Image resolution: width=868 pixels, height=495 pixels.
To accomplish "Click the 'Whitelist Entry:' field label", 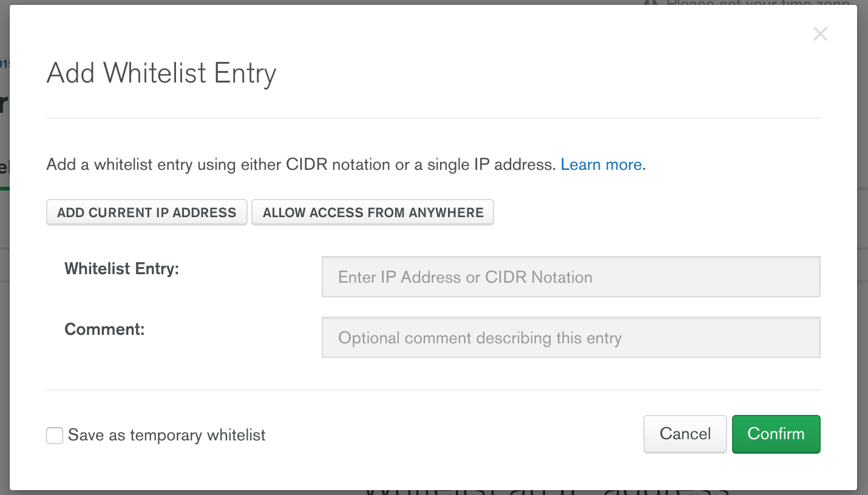I will click(x=121, y=269).
